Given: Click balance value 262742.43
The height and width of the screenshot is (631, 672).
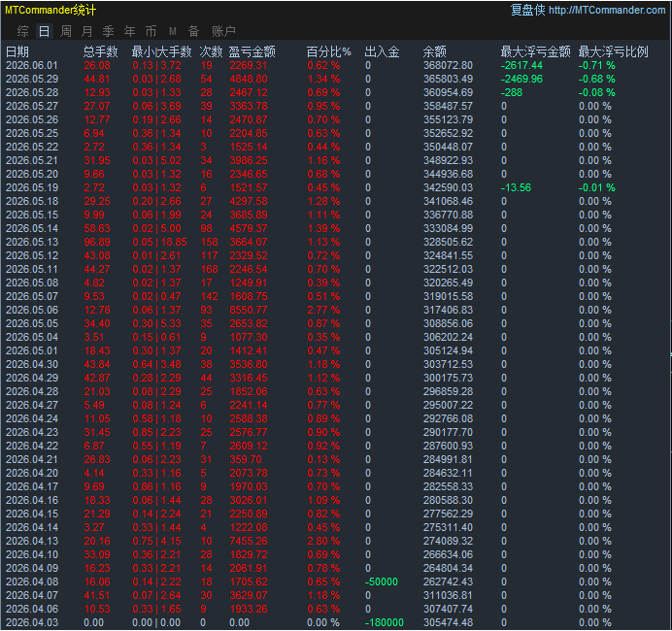Looking at the screenshot, I should click(448, 581).
